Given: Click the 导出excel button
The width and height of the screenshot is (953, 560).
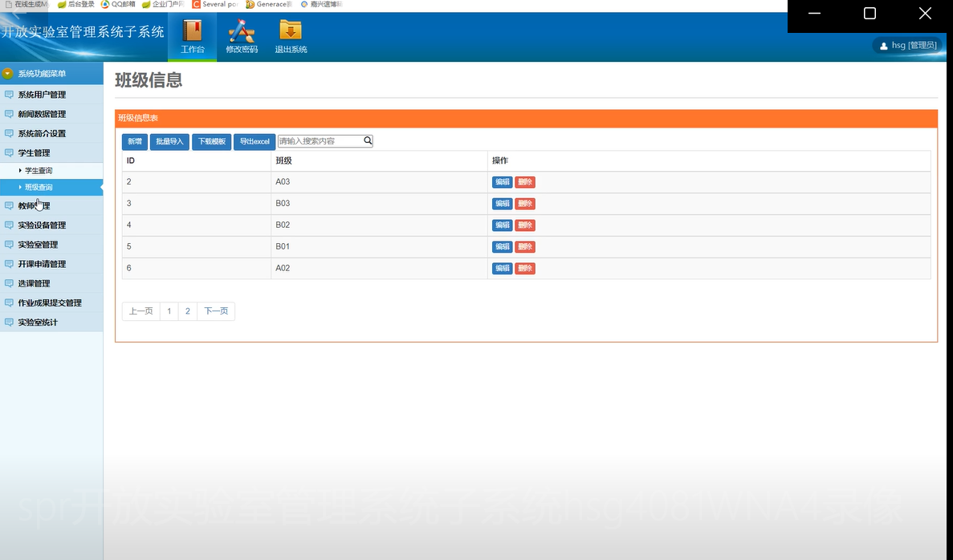Looking at the screenshot, I should [255, 141].
